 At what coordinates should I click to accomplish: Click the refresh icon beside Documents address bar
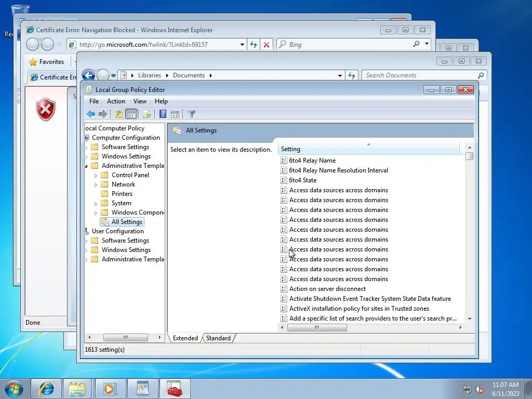(352, 75)
